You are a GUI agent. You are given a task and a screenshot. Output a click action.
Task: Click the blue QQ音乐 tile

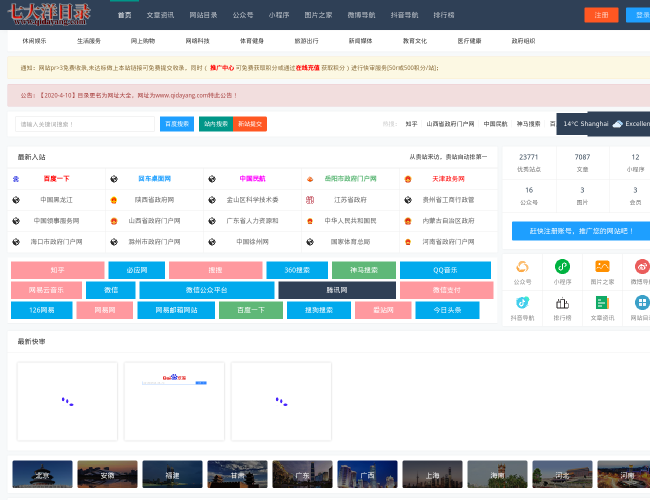445,270
